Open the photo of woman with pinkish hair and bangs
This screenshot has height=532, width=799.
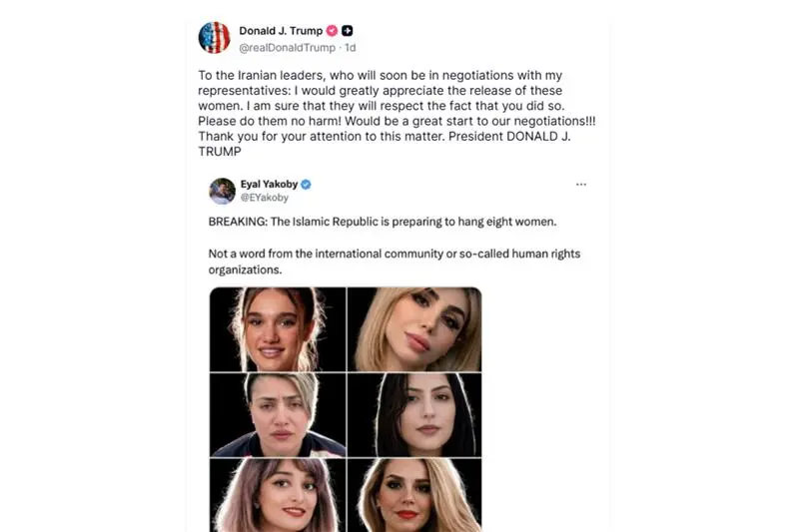click(x=278, y=495)
